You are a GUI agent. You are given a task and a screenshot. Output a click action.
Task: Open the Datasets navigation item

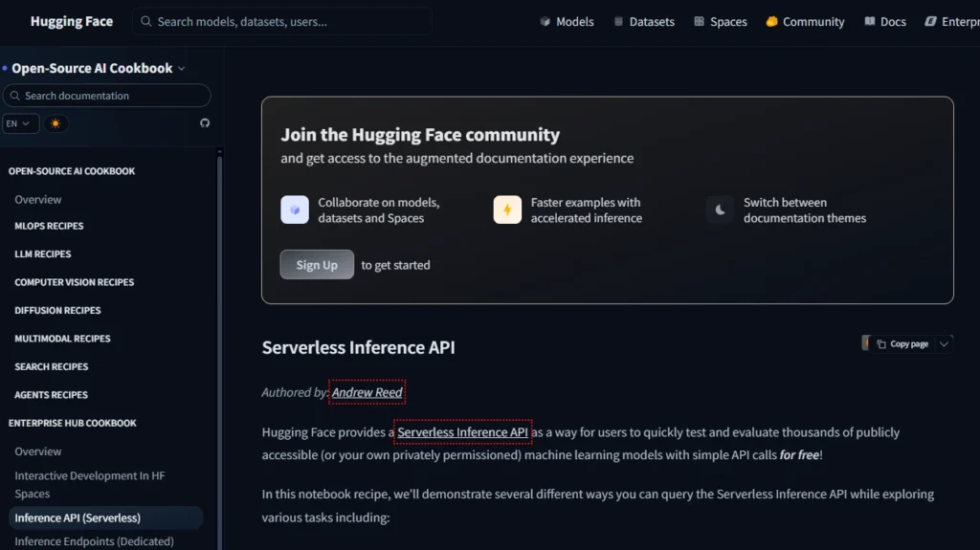click(644, 21)
